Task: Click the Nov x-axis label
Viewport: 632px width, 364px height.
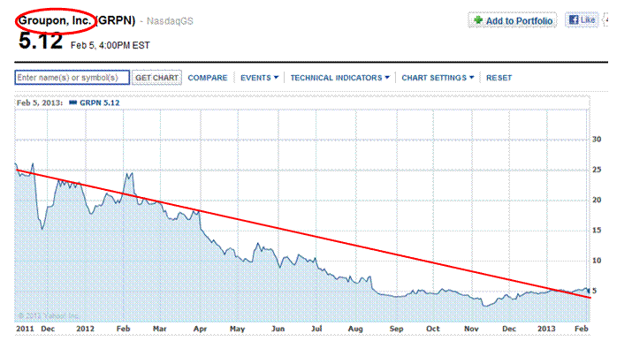Action: (471, 329)
